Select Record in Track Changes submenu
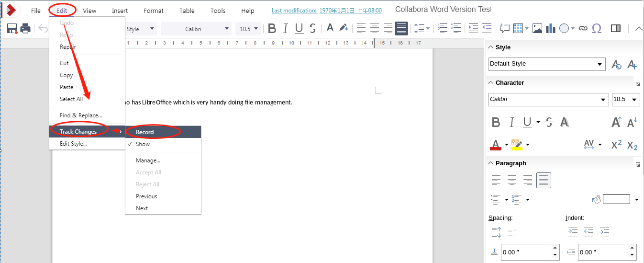 click(x=144, y=132)
